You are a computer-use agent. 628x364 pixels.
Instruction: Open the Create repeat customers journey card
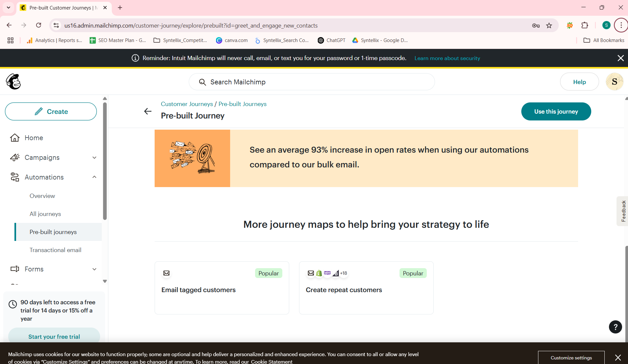366,288
